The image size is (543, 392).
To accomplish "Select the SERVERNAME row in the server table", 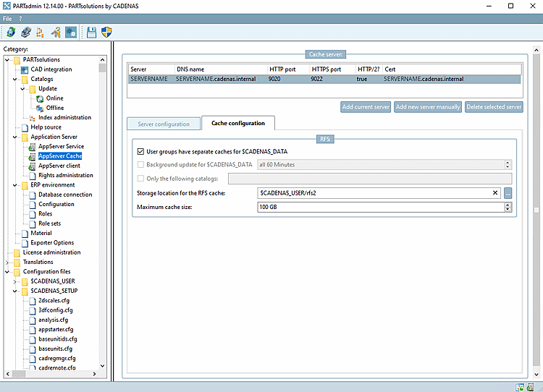I will (x=325, y=79).
